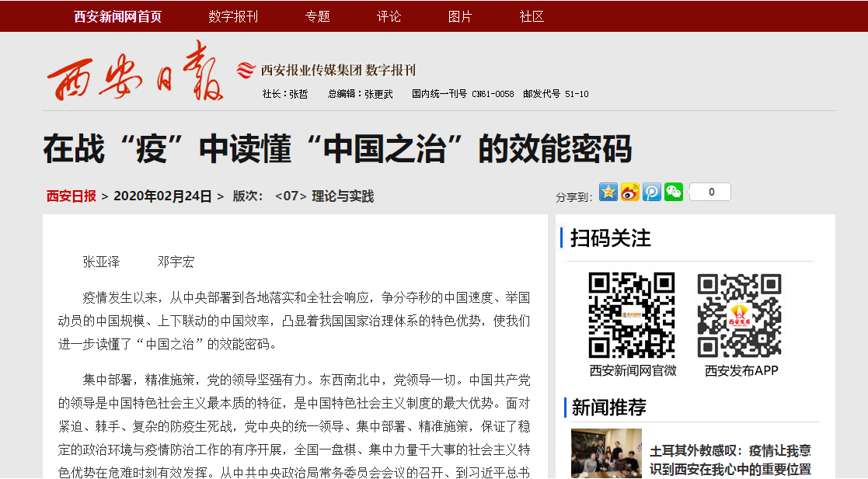Image resolution: width=868 pixels, height=479 pixels.
Task: Share article via WeChat icon
Action: coord(674,192)
